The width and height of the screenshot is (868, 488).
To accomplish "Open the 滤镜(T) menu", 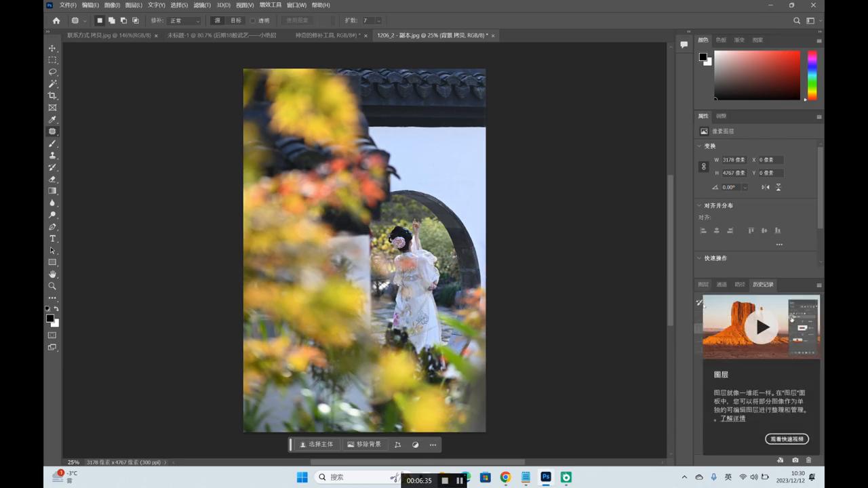I will 200,5.
